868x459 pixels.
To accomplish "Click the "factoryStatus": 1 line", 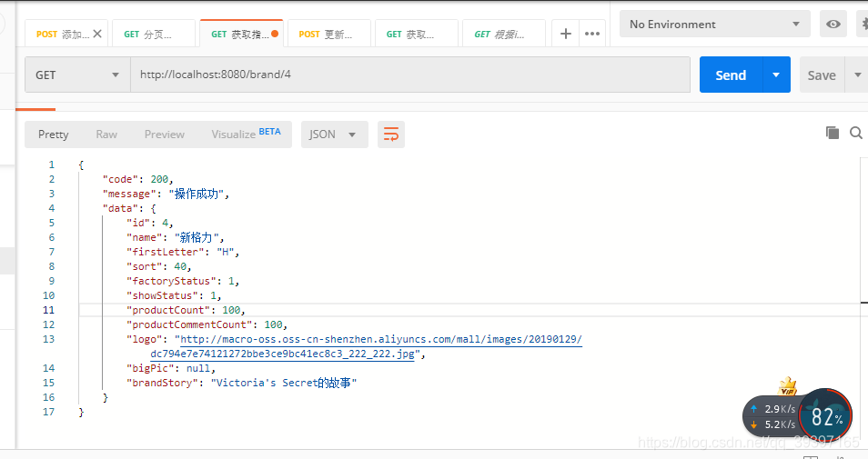I will tap(183, 281).
